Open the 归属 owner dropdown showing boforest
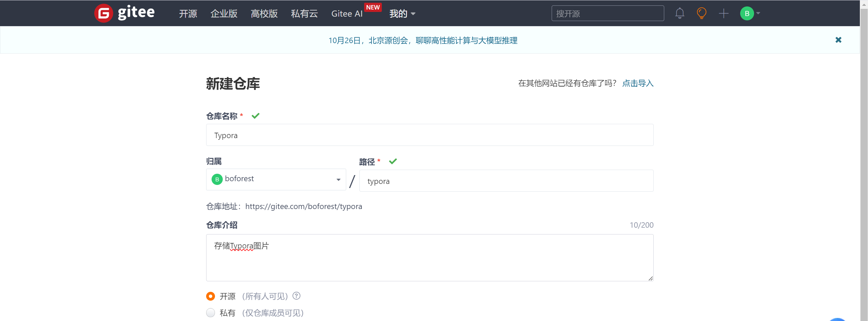The width and height of the screenshot is (868, 321). 276,179
